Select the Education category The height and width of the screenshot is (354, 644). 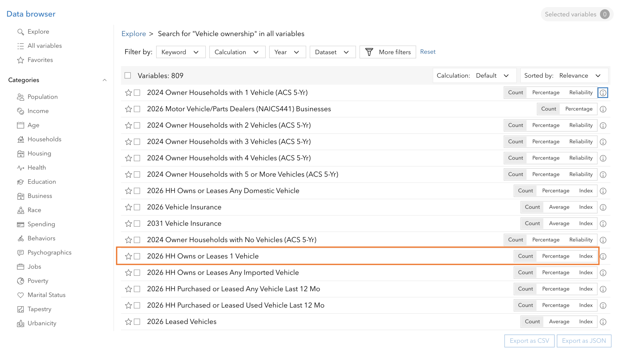(x=36, y=182)
